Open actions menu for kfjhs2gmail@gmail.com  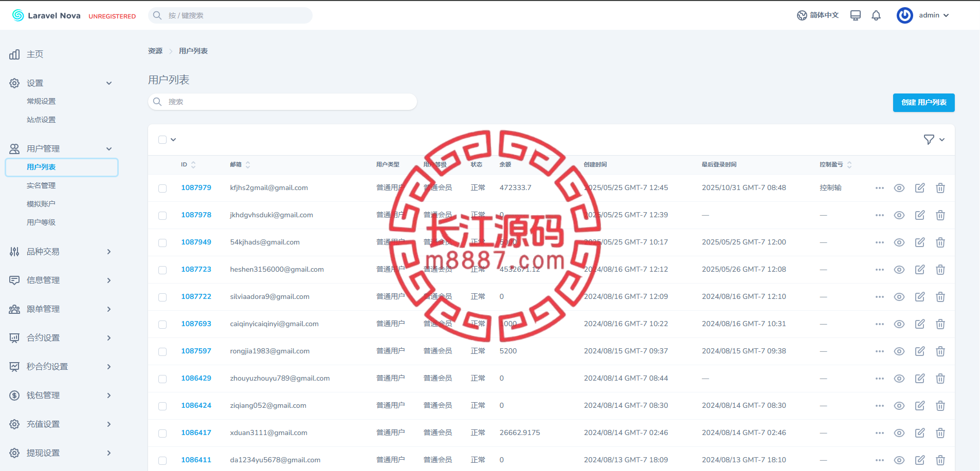880,188
